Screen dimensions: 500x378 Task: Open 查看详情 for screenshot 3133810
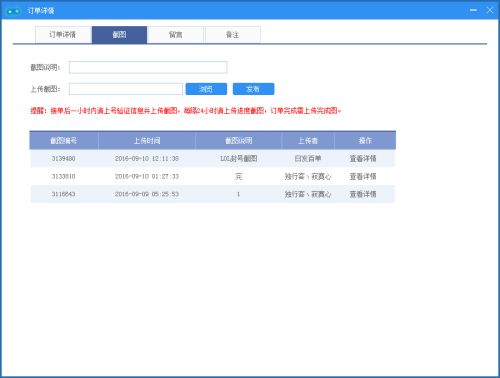[x=363, y=176]
